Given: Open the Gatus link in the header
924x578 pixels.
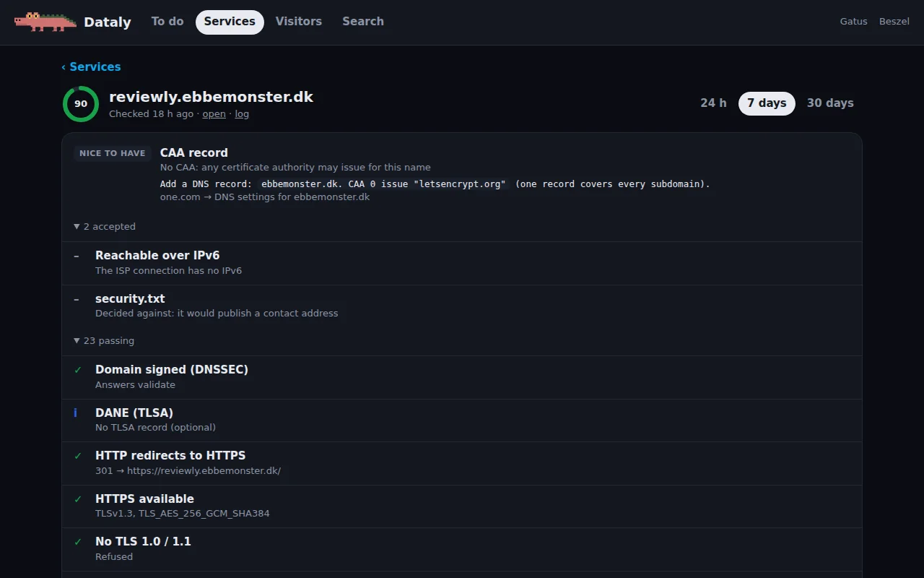Looking at the screenshot, I should [x=854, y=22].
